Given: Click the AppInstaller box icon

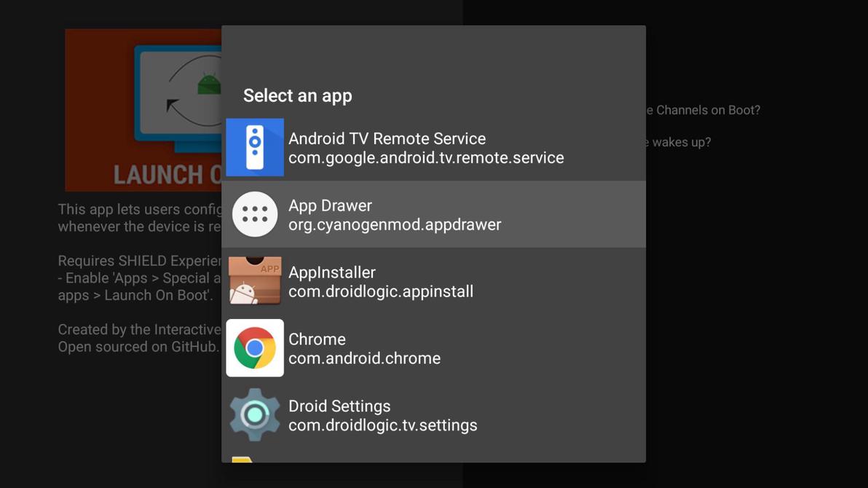Looking at the screenshot, I should [254, 280].
